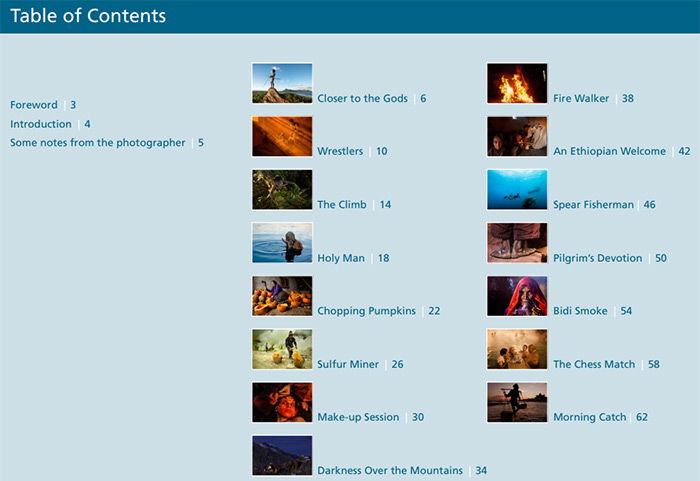Screen dimensions: 700x481
Task: Open Some notes from the photographer
Action: 98,143
